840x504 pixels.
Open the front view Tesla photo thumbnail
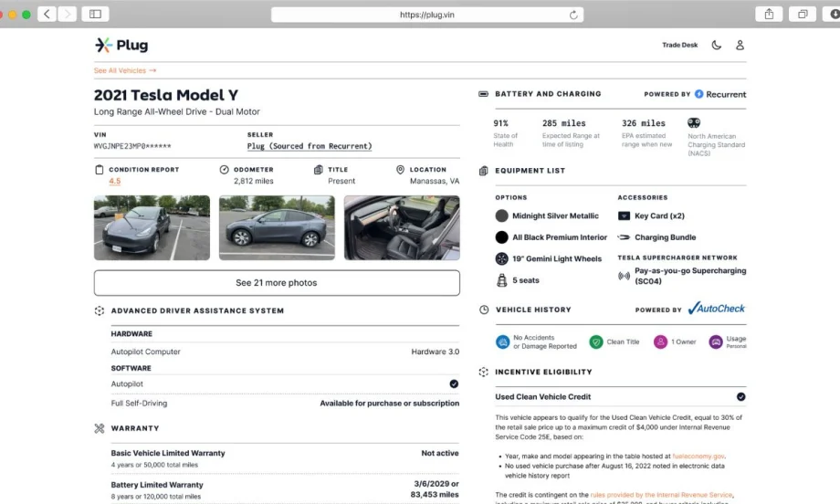click(152, 227)
